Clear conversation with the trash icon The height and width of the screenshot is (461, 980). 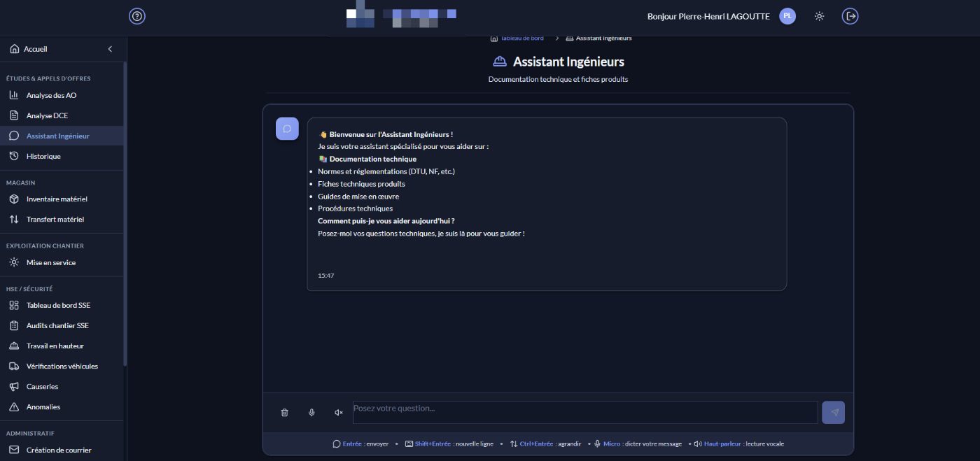(x=284, y=413)
